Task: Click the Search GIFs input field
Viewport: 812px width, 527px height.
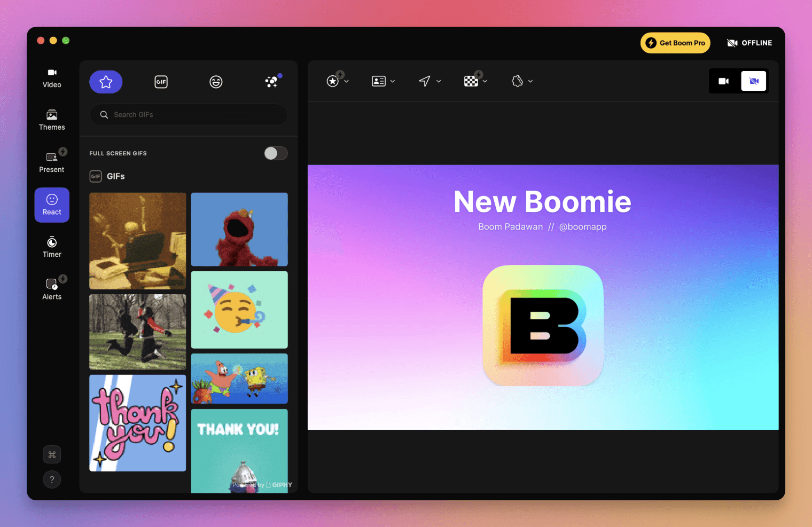Action: point(189,115)
